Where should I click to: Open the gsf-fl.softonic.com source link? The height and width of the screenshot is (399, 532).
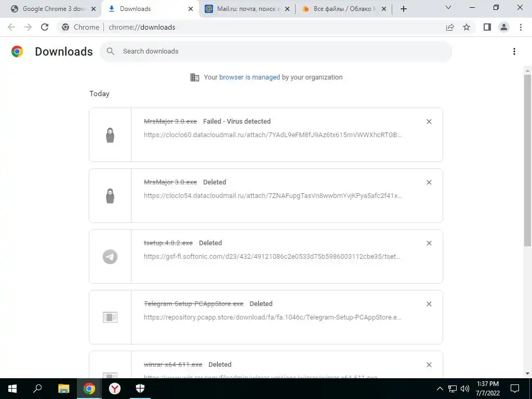[272, 257]
